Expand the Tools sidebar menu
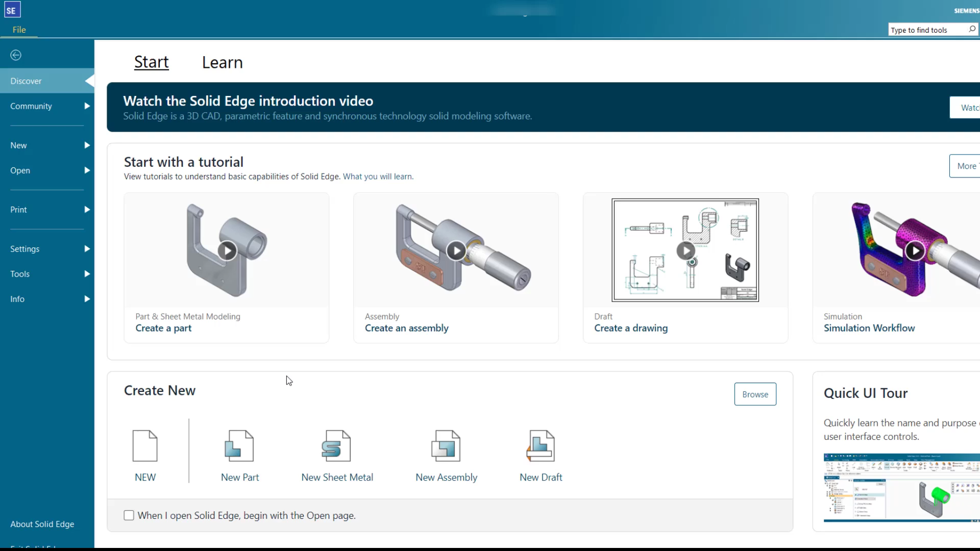The image size is (980, 551). tap(19, 274)
